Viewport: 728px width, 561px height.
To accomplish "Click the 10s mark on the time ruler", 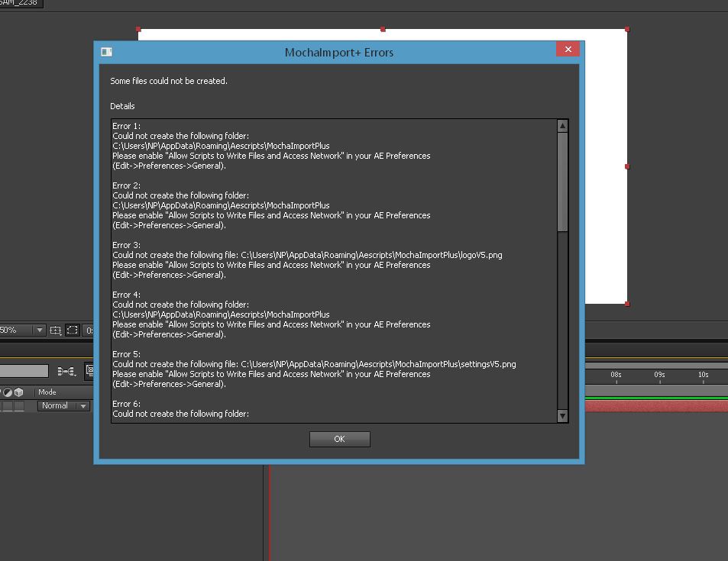I will pos(703,375).
